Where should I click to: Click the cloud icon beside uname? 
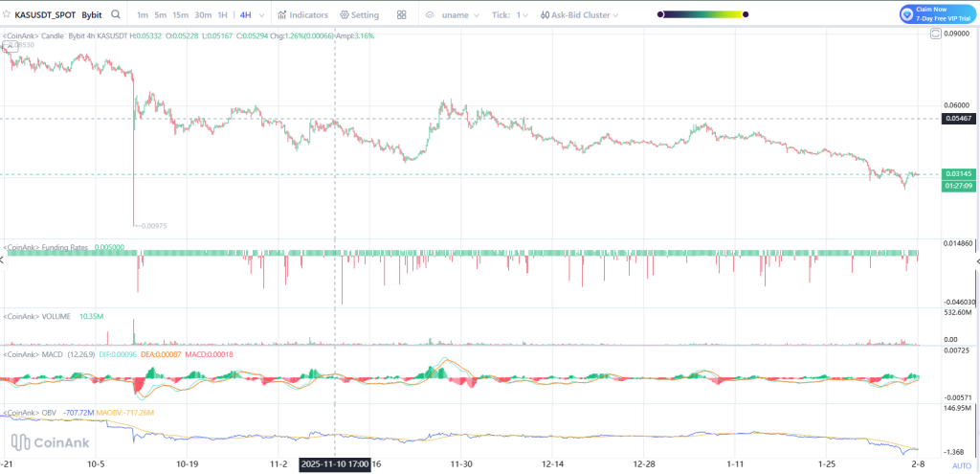[x=430, y=15]
